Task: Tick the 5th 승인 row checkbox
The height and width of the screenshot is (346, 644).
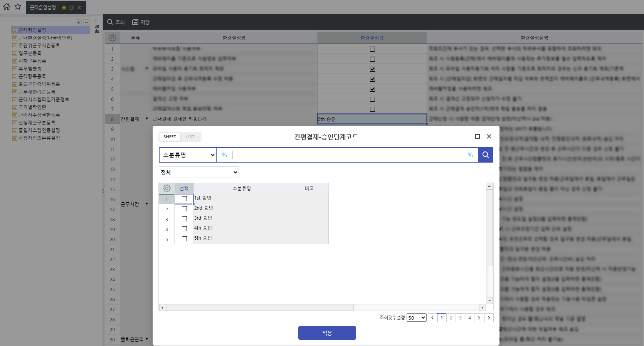Action: 184,239
